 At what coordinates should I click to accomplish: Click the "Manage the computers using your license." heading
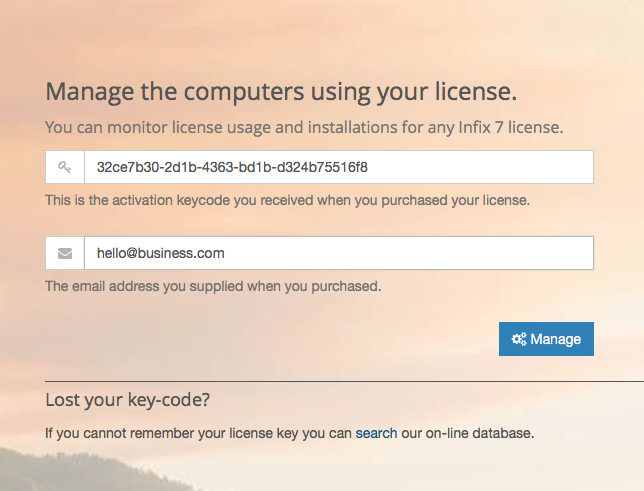click(x=281, y=93)
